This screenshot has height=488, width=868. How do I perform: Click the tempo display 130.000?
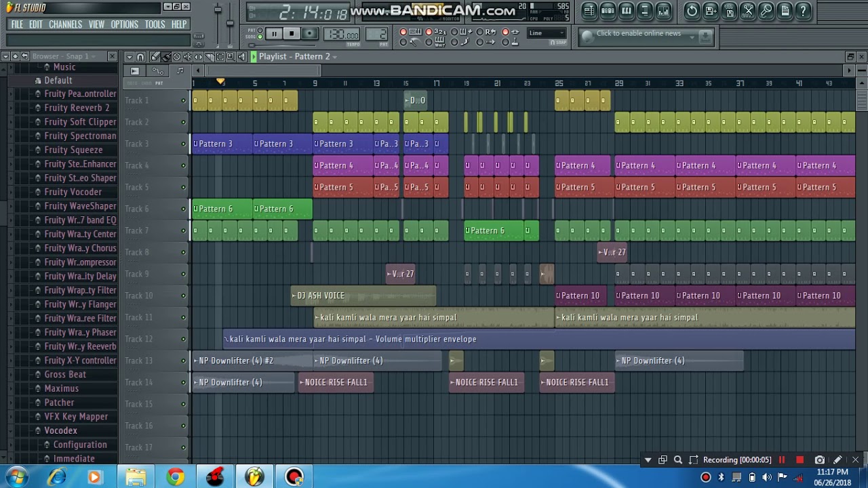(x=343, y=35)
